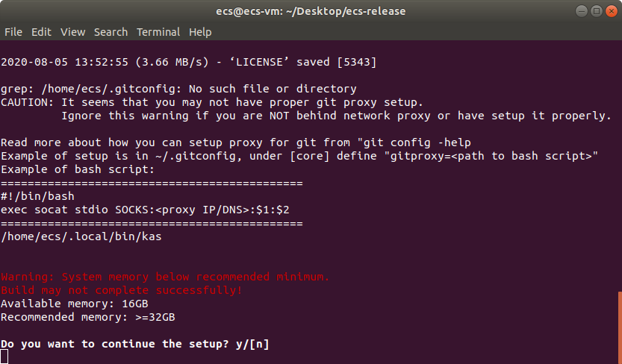Image resolution: width=622 pixels, height=364 pixels.
Task: Click the 'Available memory: 16GB' line
Action: [75, 304]
